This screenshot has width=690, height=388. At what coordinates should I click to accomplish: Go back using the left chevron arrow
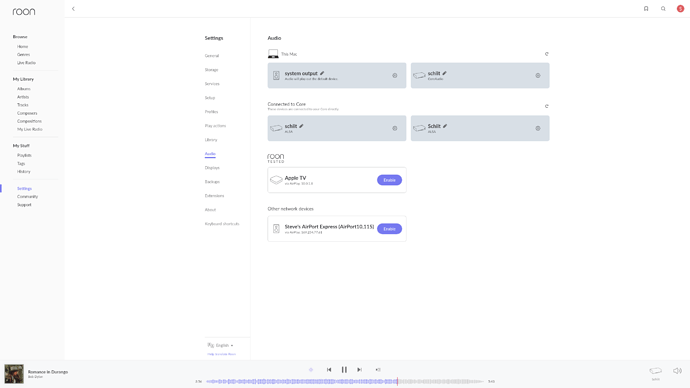(x=73, y=9)
